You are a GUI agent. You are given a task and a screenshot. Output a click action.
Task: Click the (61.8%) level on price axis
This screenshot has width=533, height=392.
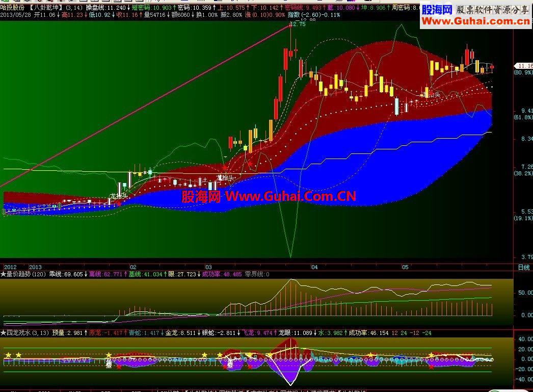(523, 117)
